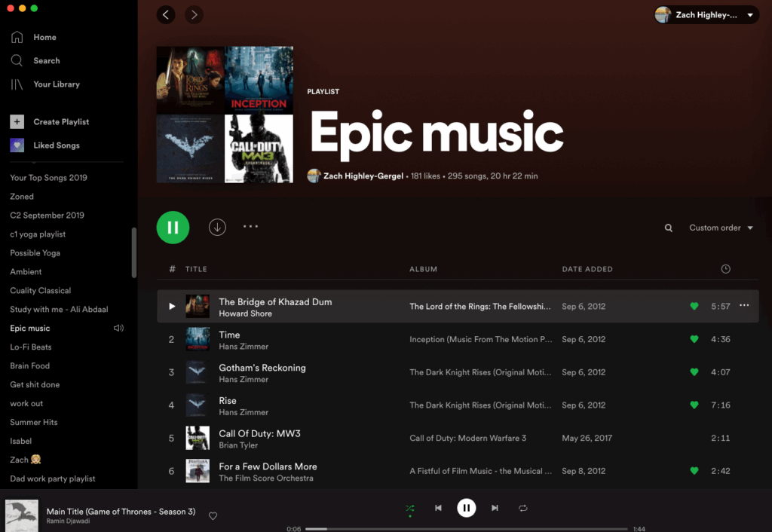Open the Summer Hits playlist
Viewport: 772px width, 532px height.
point(33,422)
